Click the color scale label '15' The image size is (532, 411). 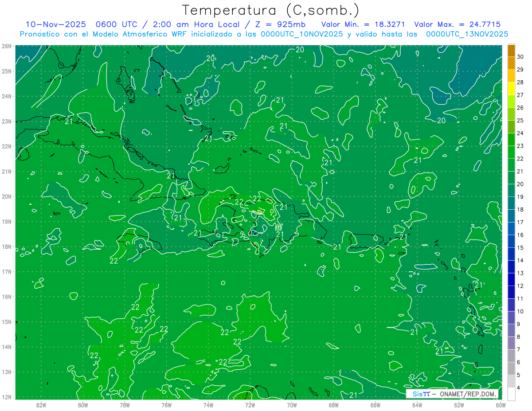pos(520,247)
